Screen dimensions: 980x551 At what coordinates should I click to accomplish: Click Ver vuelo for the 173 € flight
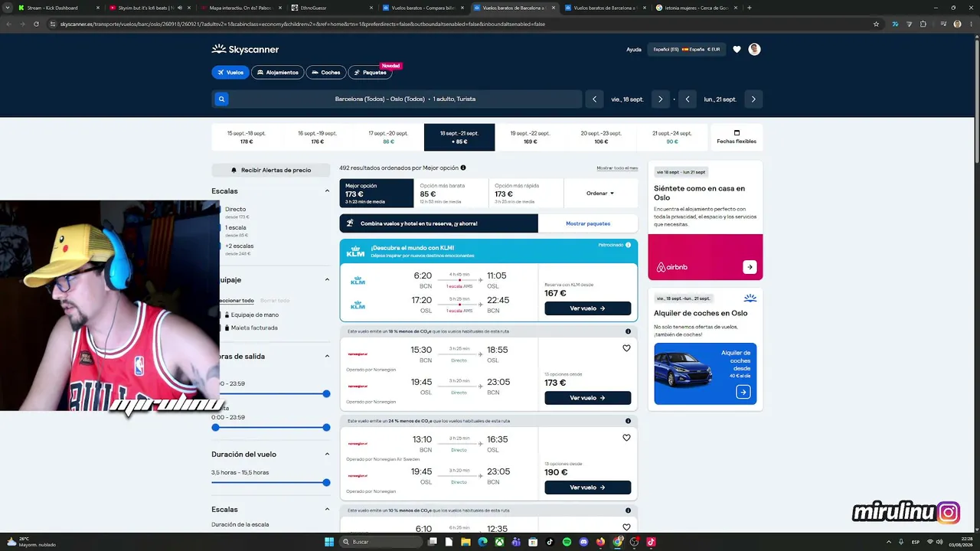(x=588, y=398)
